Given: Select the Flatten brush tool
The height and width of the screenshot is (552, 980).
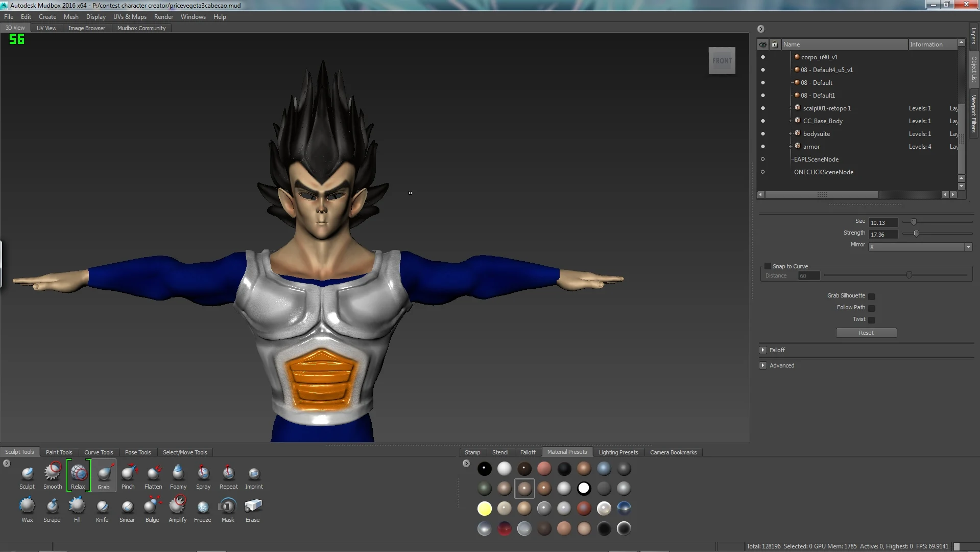Looking at the screenshot, I should coord(153,476).
